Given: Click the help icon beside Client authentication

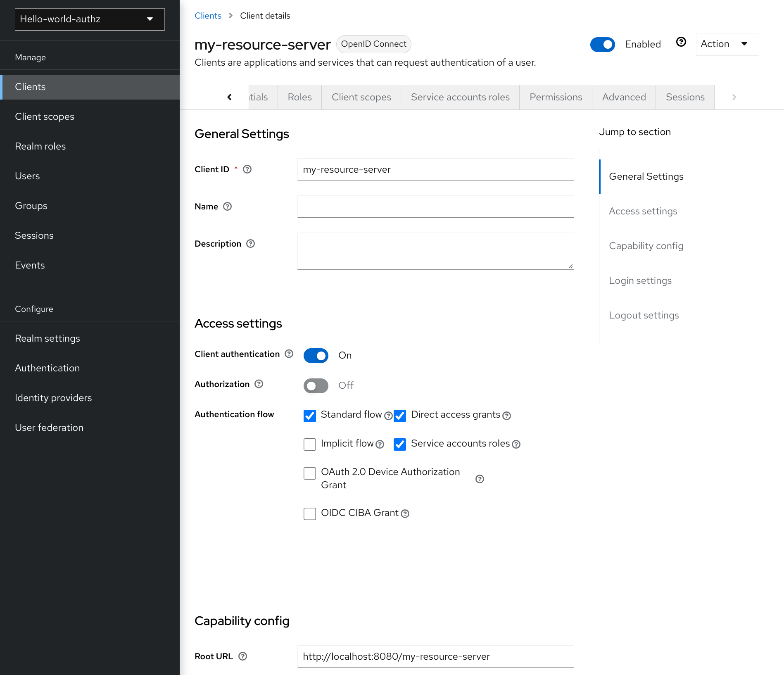Looking at the screenshot, I should click(x=289, y=354).
